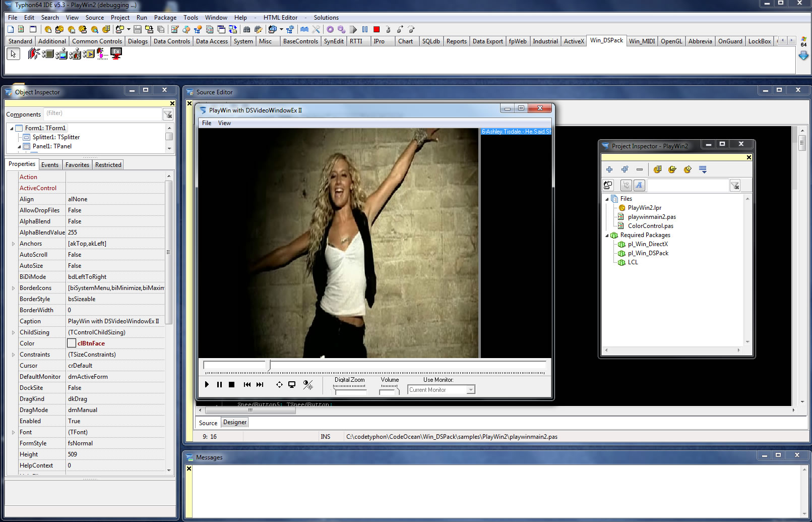Open the Run menu
The image size is (812, 522).
pyautogui.click(x=142, y=17)
